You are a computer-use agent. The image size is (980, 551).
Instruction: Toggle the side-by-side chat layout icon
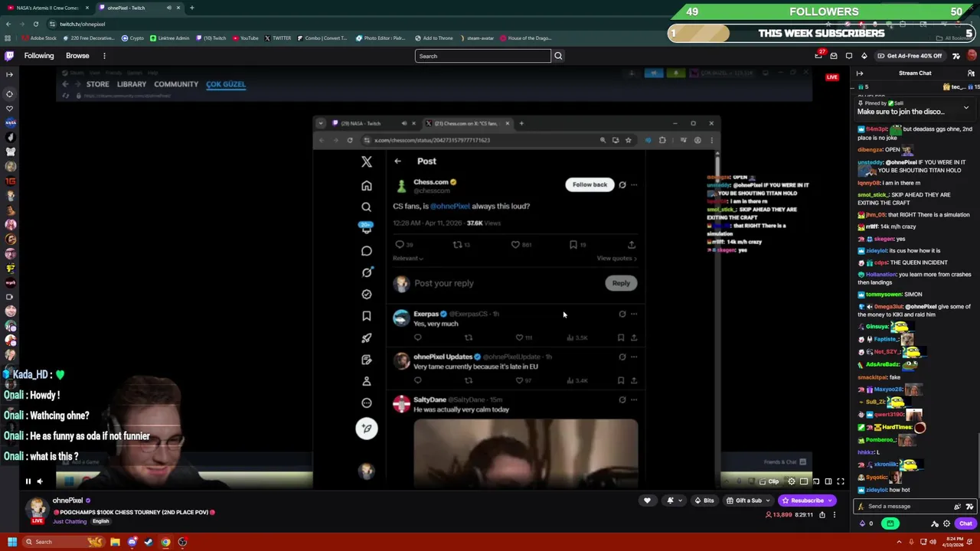click(x=828, y=481)
